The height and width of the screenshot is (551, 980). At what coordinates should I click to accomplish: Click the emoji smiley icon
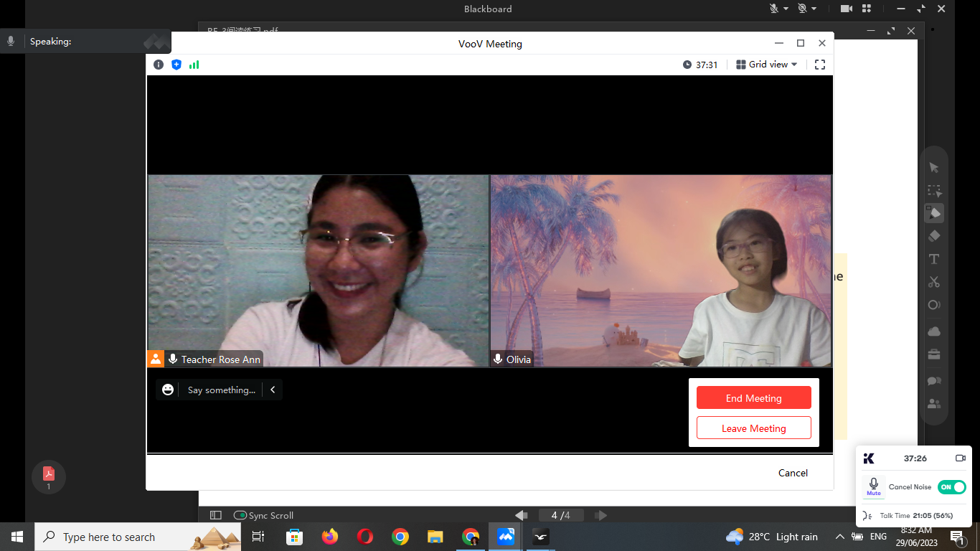[168, 390]
